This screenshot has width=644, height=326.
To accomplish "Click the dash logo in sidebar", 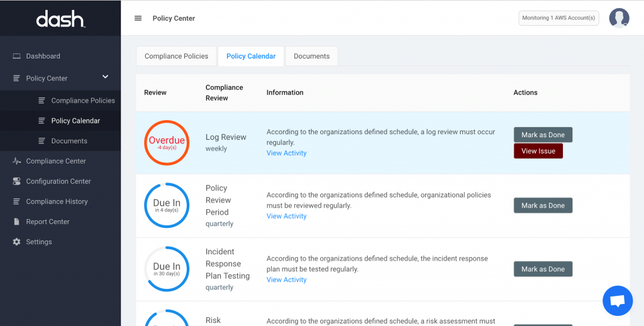I will (60, 19).
